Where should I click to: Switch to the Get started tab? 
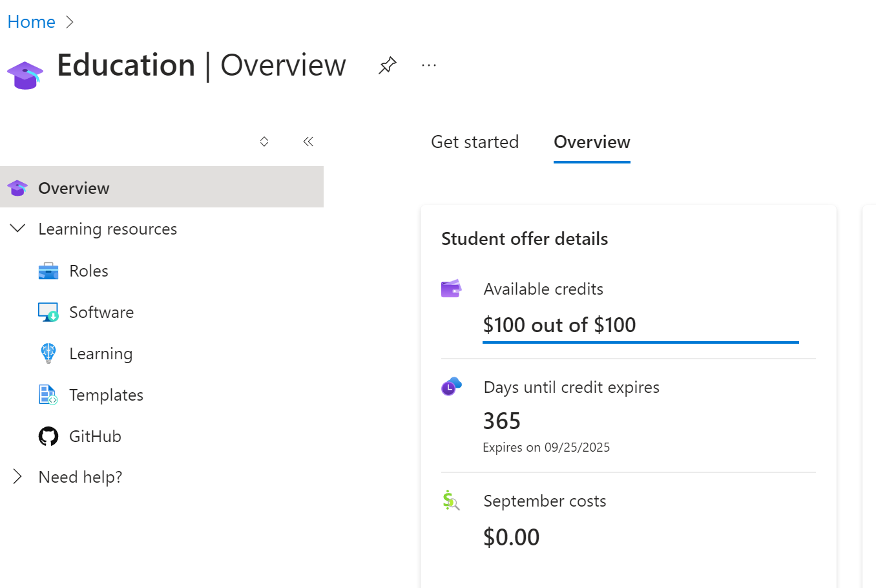click(475, 142)
